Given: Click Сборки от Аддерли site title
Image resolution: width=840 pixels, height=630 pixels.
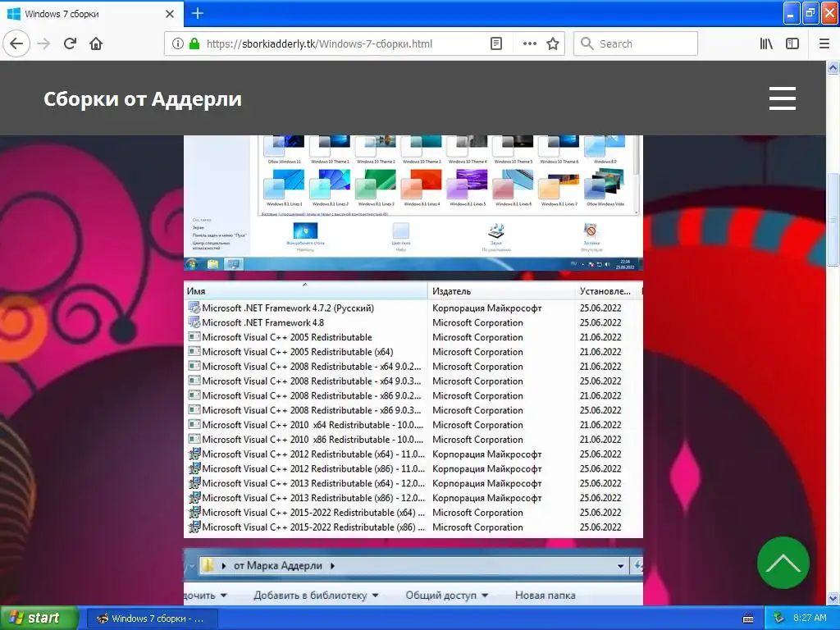Looking at the screenshot, I should (143, 99).
